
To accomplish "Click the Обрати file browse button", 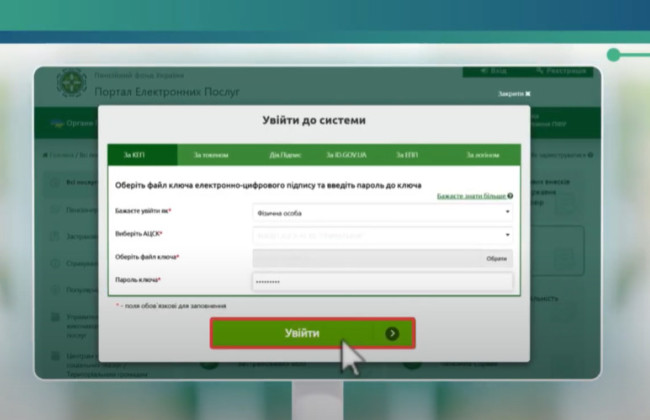I will [x=496, y=258].
